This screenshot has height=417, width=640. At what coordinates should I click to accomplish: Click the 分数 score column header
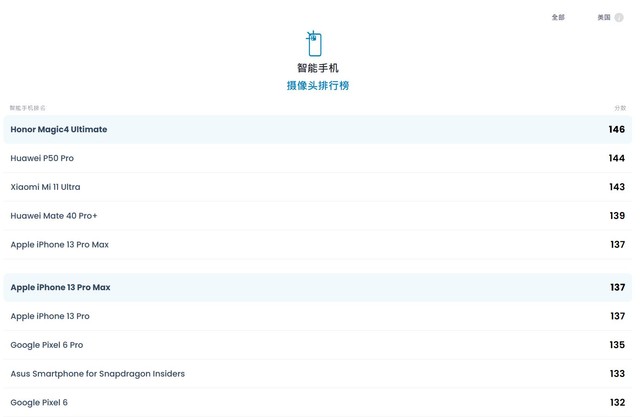(620, 107)
